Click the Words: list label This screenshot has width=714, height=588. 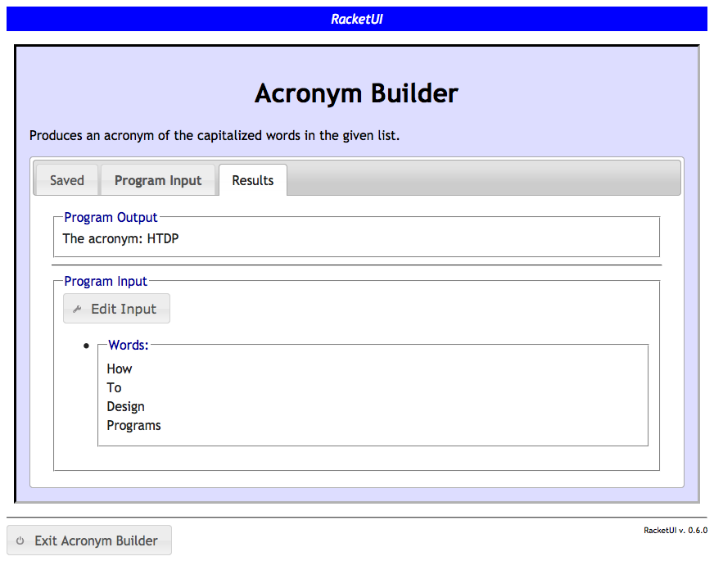coord(129,345)
